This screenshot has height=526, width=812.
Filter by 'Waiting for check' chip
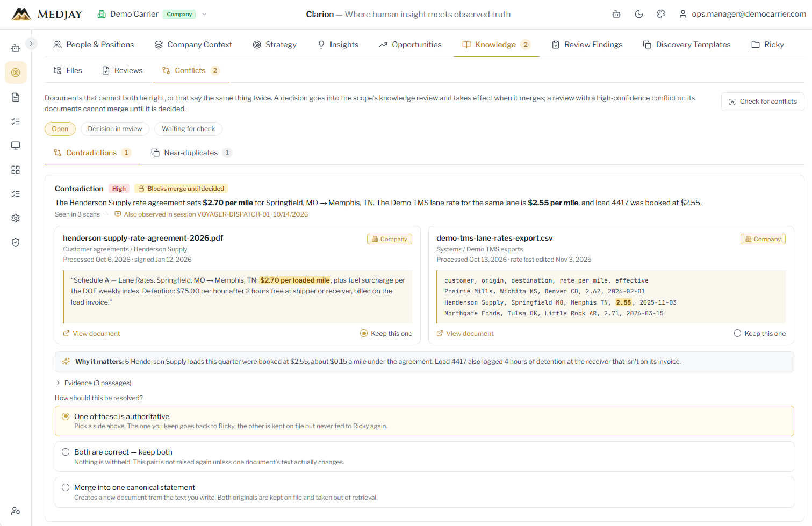[x=189, y=129]
